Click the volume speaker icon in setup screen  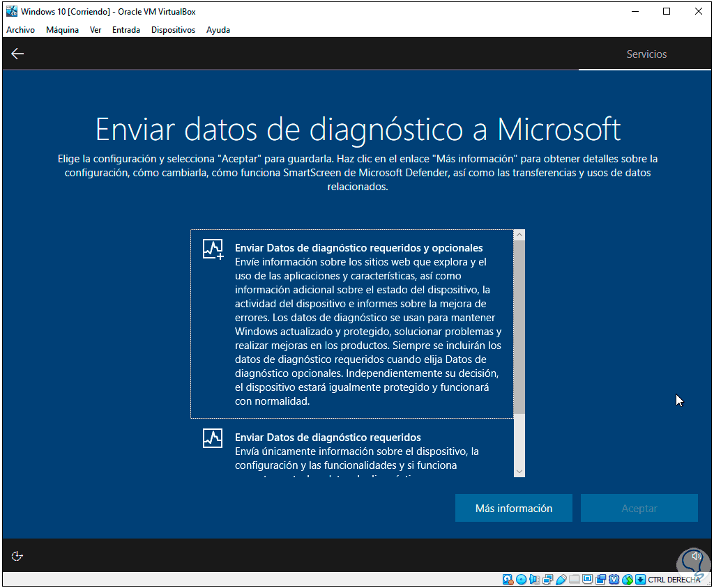(697, 556)
